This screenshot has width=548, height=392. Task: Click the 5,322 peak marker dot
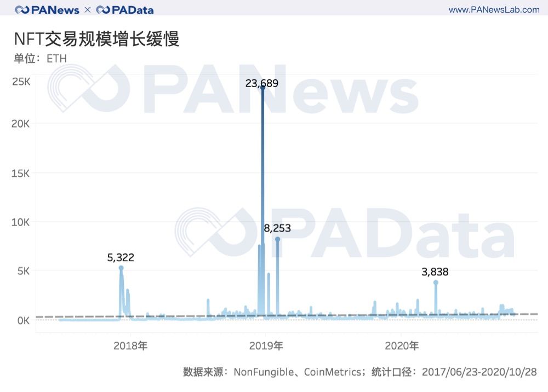click(121, 268)
